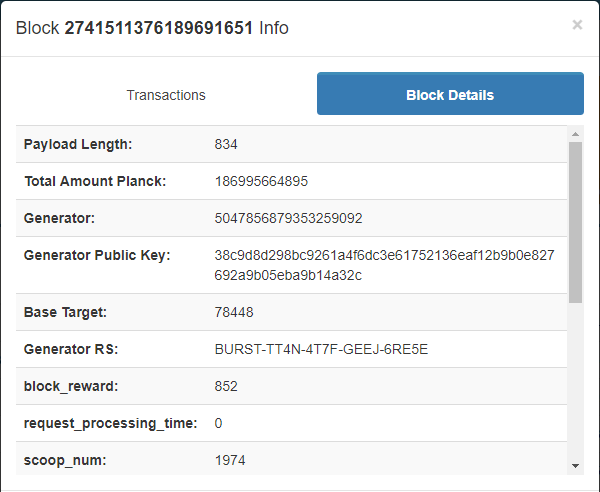Select the Block Details tab

(450, 93)
